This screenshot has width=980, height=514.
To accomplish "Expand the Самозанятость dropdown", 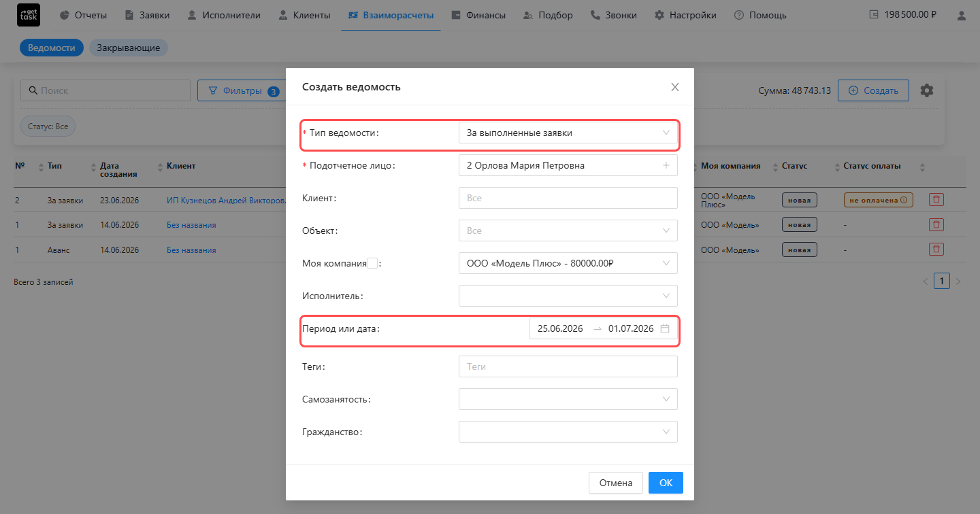I will (568, 399).
